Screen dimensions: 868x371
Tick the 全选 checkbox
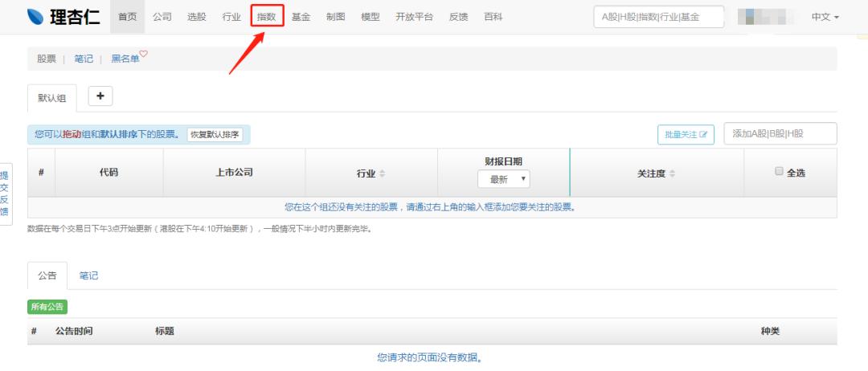779,171
